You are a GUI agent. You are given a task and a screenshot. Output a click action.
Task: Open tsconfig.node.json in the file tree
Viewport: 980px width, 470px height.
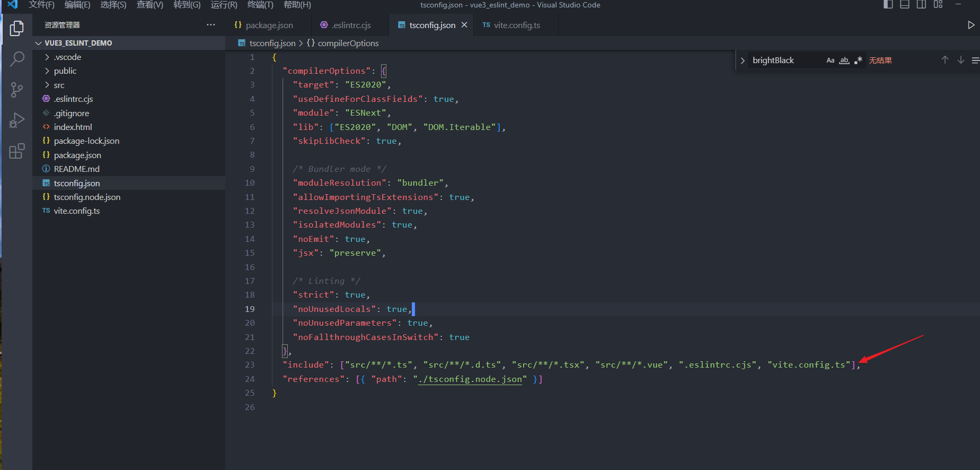(x=129, y=197)
